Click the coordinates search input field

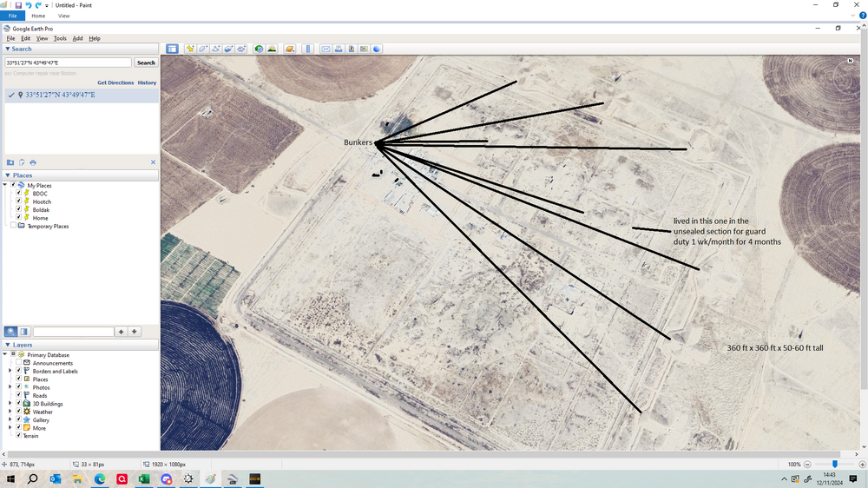click(68, 63)
